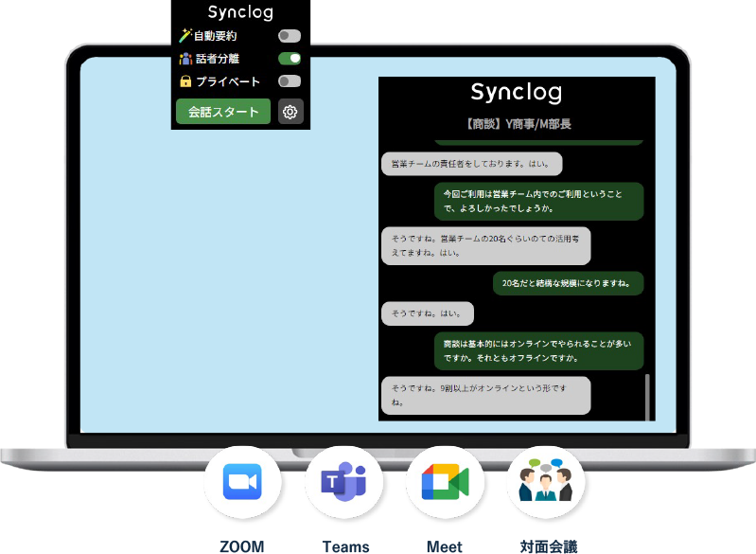Click the chat transcript scrollbar
The width and height of the screenshot is (756, 554).
648,396
